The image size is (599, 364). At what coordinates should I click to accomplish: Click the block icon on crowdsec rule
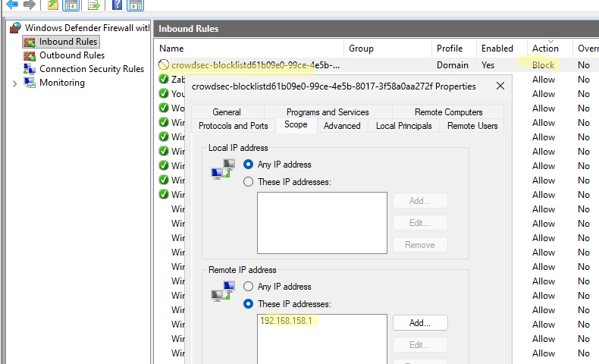click(164, 65)
